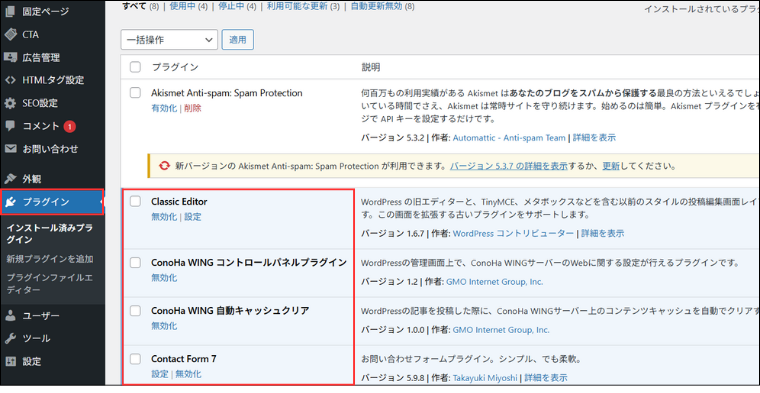Click the ユーザー person icon
The height and width of the screenshot is (393, 760).
coord(10,315)
